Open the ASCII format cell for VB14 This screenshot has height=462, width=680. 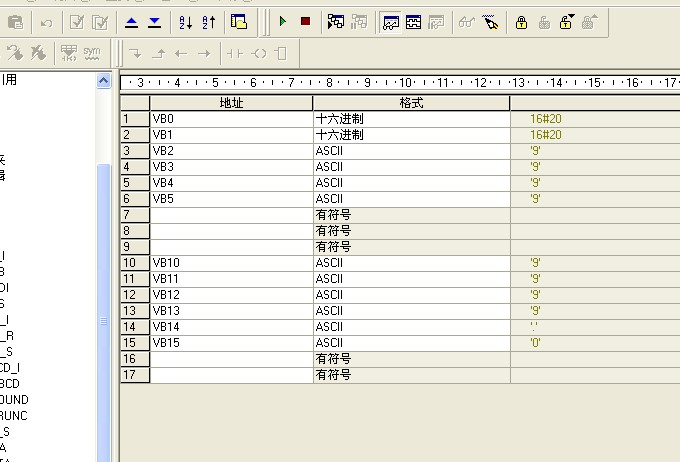click(412, 327)
